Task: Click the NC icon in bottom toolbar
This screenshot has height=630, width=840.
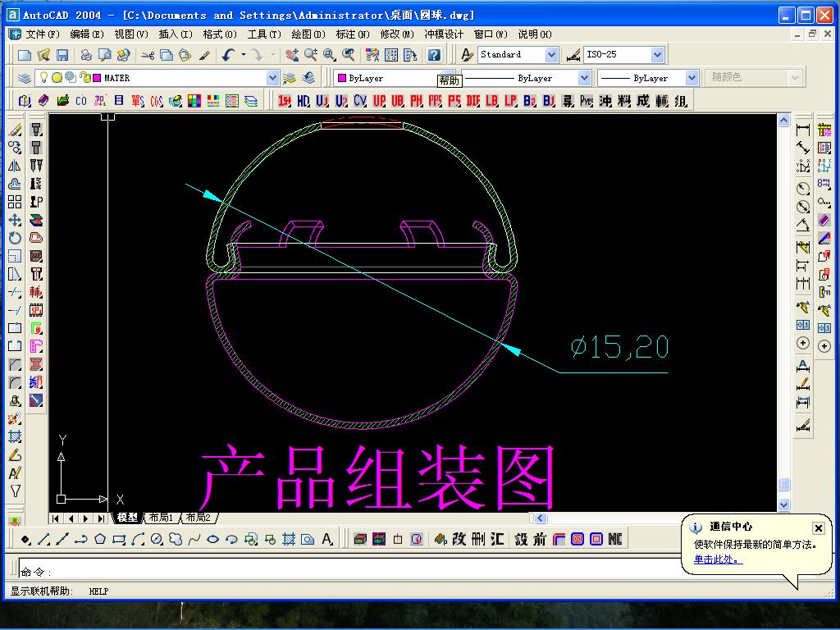Action: pos(615,540)
